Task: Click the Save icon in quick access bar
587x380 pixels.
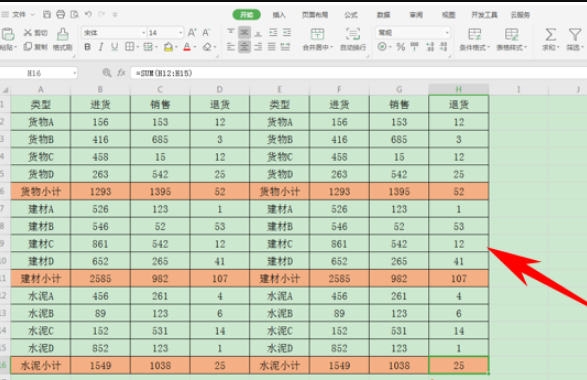Action: pyautogui.click(x=47, y=15)
